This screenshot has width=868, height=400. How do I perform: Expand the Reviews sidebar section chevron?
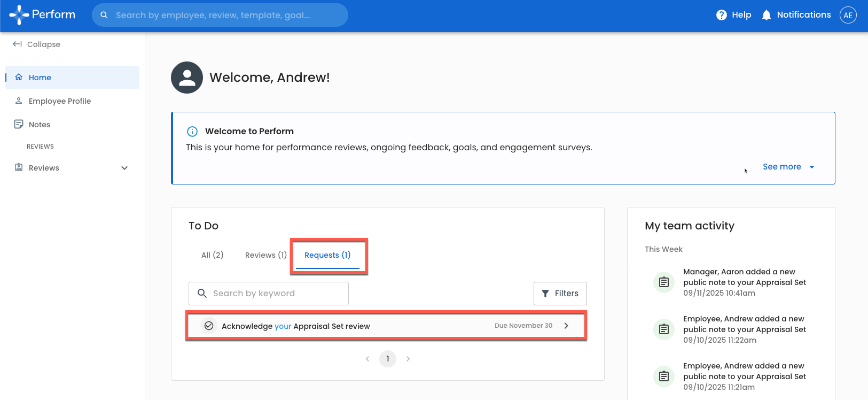[x=124, y=168]
